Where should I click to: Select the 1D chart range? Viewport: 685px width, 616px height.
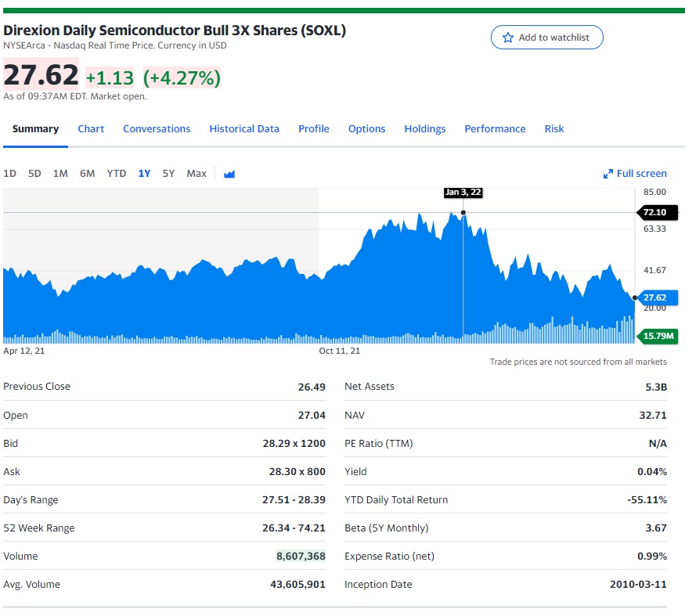pyautogui.click(x=9, y=174)
